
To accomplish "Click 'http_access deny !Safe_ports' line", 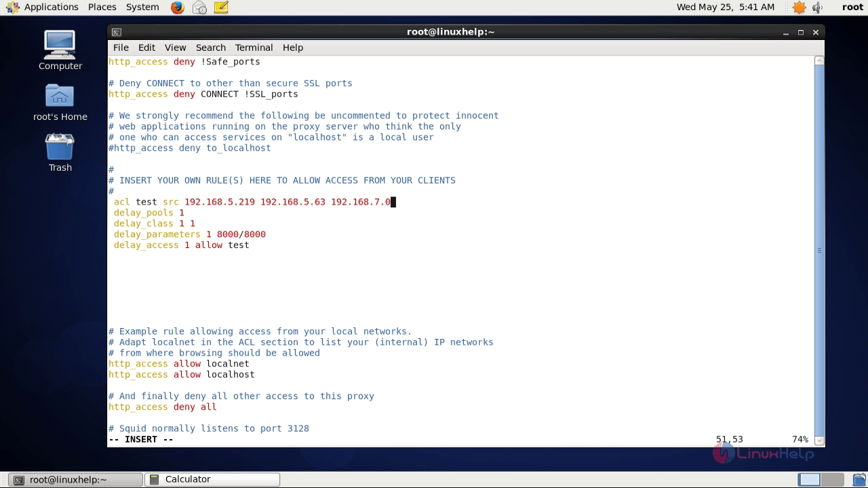I will 184,61.
